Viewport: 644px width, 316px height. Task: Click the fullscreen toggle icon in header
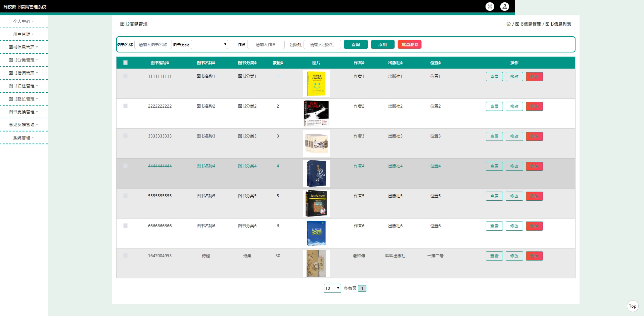click(x=490, y=6)
